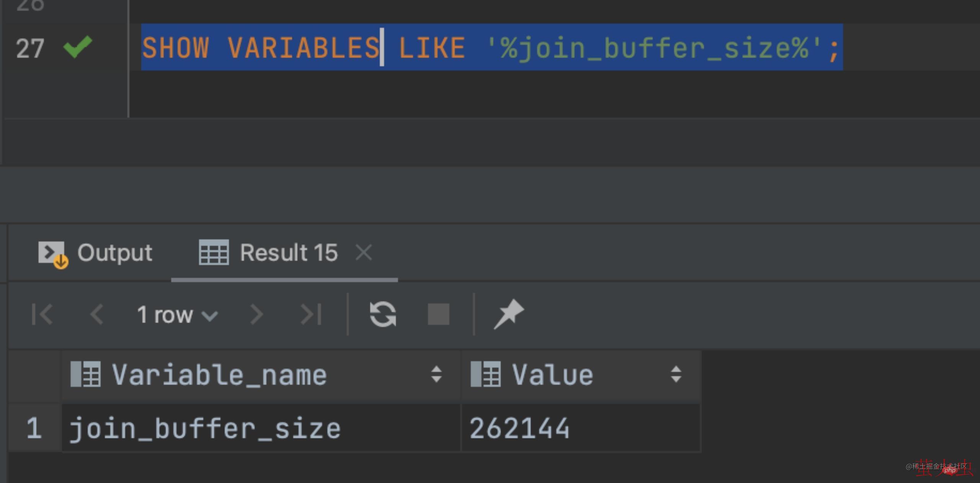This screenshot has height=483, width=980.
Task: Go to next results page
Action: [x=256, y=314]
